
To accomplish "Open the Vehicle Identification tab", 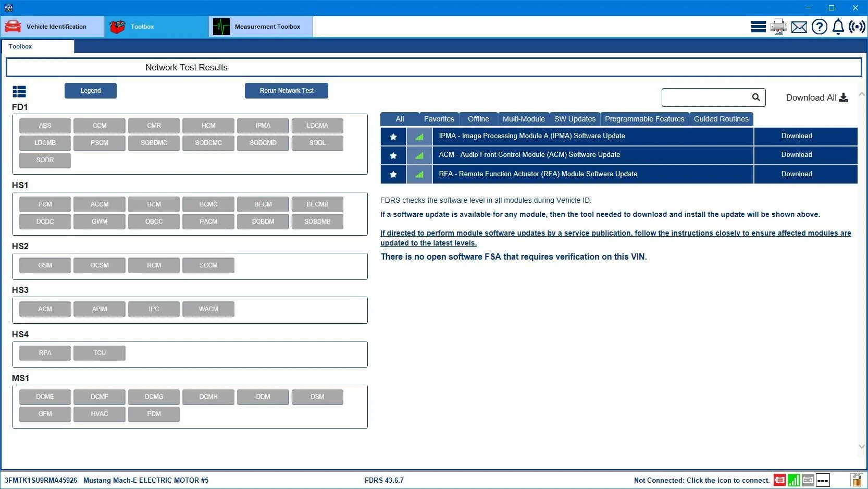I will [x=53, y=27].
